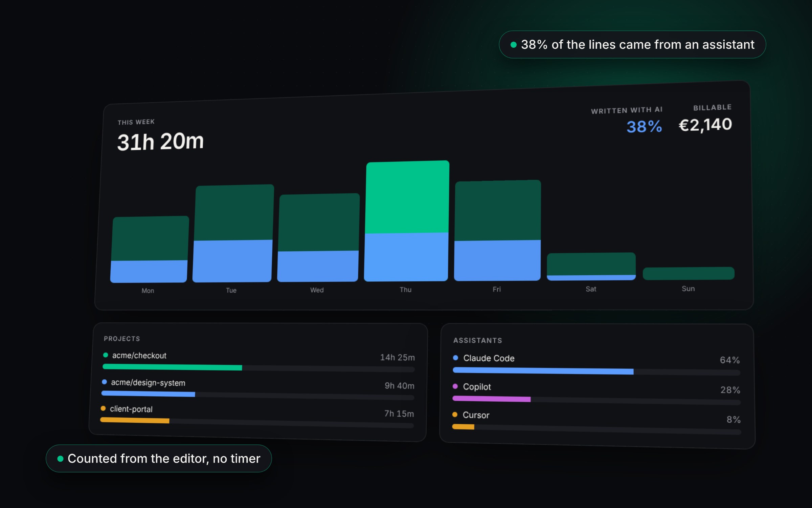This screenshot has height=508, width=812.
Task: Select the Monday bar in the chart
Action: coord(150,249)
